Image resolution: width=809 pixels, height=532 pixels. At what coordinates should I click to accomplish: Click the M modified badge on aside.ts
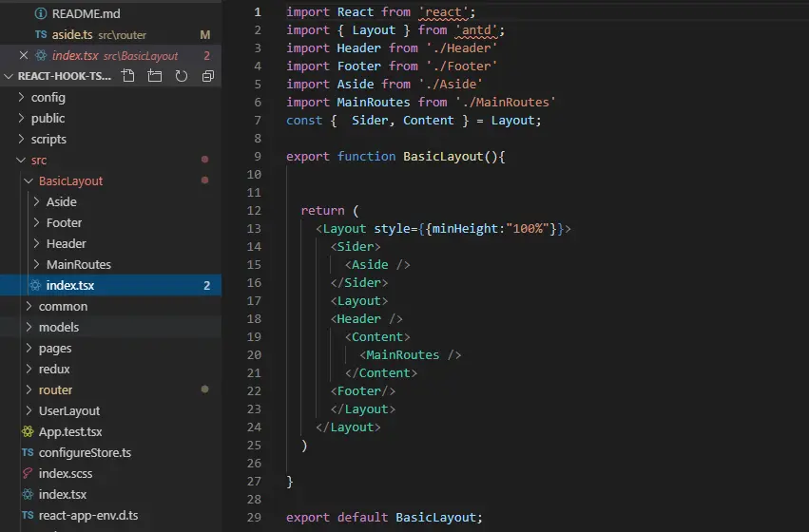coord(204,34)
